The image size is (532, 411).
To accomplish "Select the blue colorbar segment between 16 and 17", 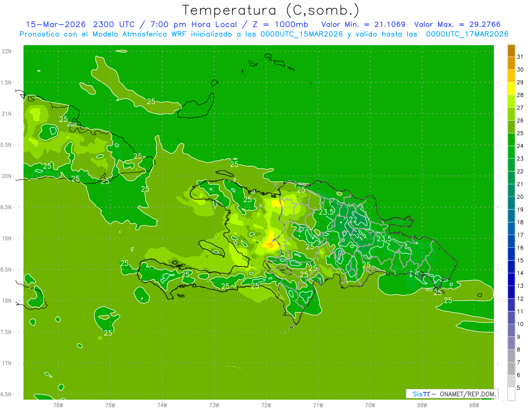I will pos(511,242).
